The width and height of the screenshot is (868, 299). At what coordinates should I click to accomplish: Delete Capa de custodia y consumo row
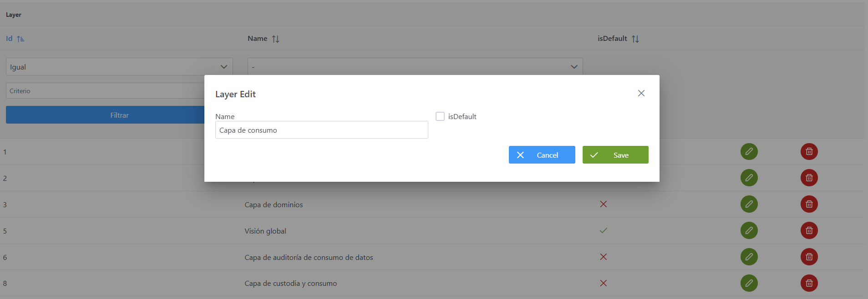tap(809, 284)
